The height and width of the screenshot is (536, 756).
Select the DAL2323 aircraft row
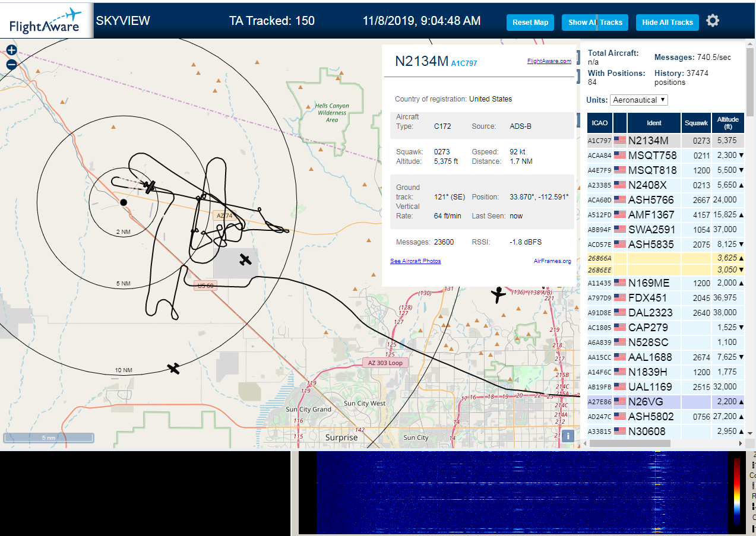(x=666, y=313)
